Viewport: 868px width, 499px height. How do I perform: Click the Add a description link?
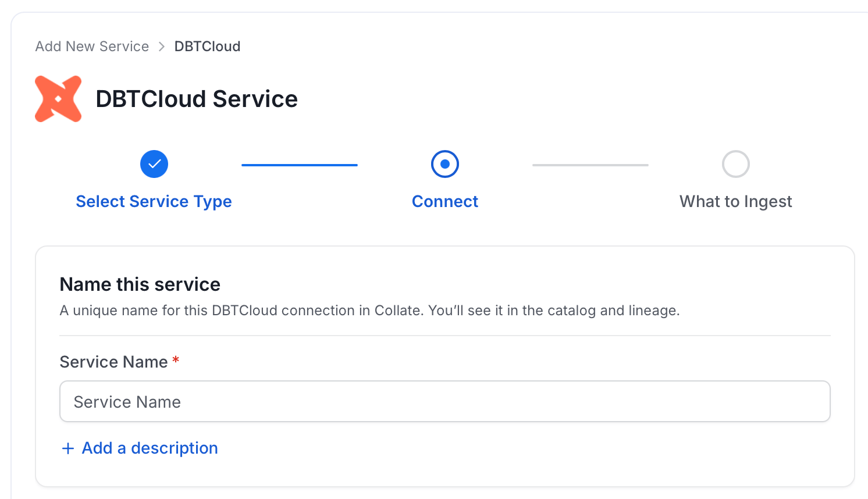pyautogui.click(x=150, y=448)
